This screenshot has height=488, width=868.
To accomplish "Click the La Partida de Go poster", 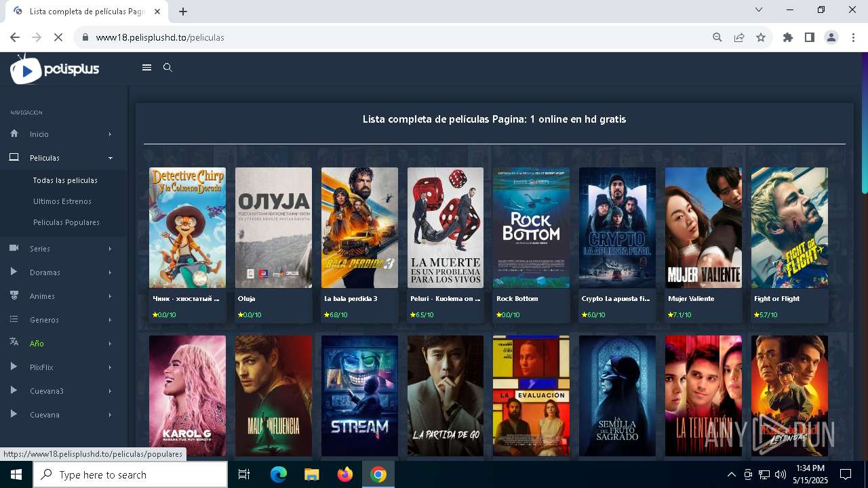I will [x=446, y=396].
